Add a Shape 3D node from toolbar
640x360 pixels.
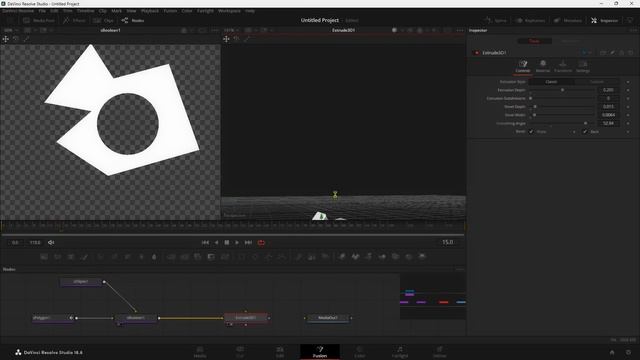click(356, 257)
